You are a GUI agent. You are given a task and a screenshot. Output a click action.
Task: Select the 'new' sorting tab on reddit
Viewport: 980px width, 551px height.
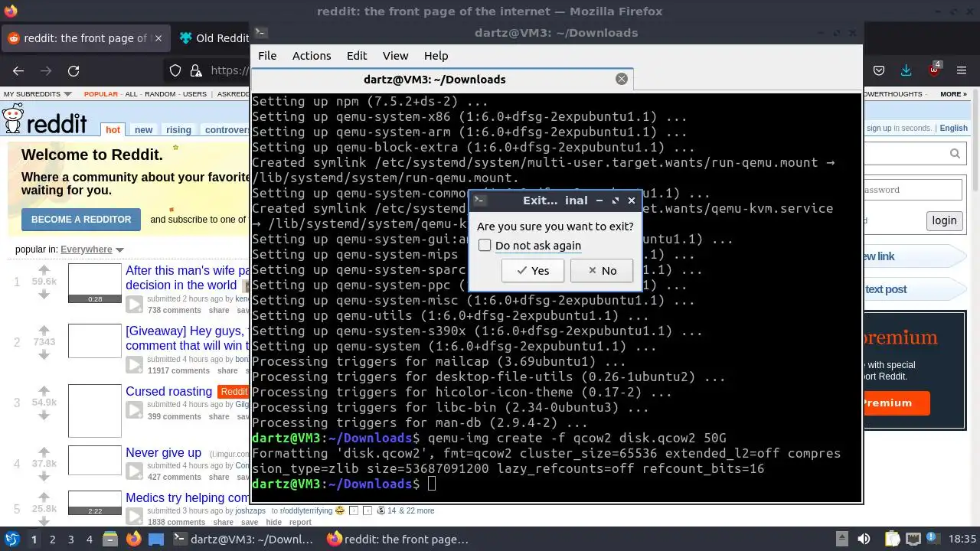(144, 129)
